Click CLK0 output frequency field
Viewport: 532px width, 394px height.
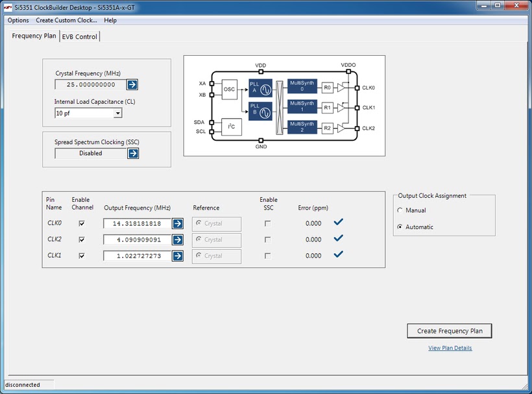tap(138, 224)
